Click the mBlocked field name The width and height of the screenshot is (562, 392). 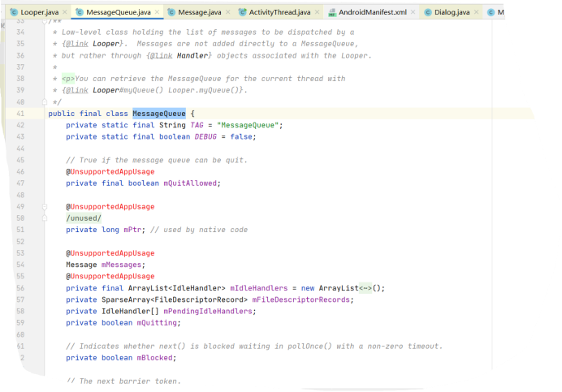tap(154, 358)
